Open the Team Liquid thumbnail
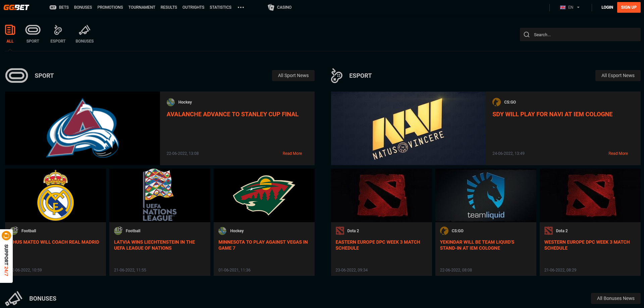Viewport: 644px width, 308px height. click(x=486, y=195)
